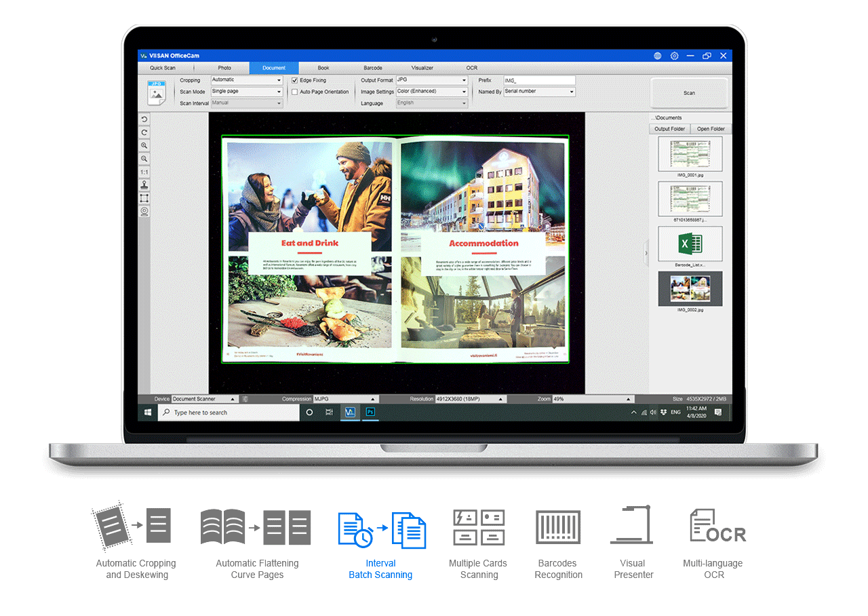Set preview to 1:1 size

coord(144,172)
